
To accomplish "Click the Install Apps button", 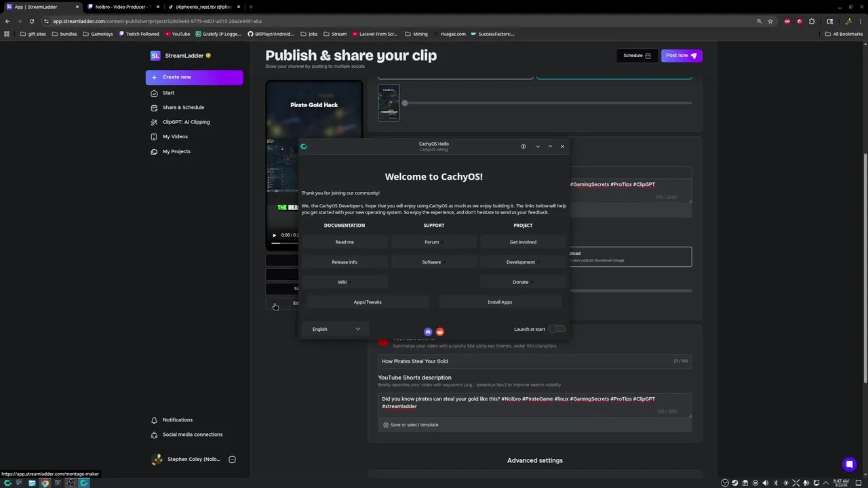I will pyautogui.click(x=500, y=302).
